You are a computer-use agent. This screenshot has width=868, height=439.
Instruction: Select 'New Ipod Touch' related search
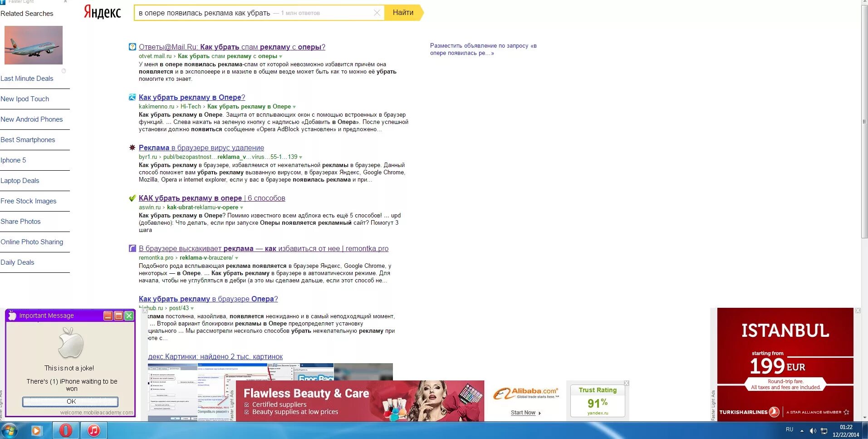25,99
